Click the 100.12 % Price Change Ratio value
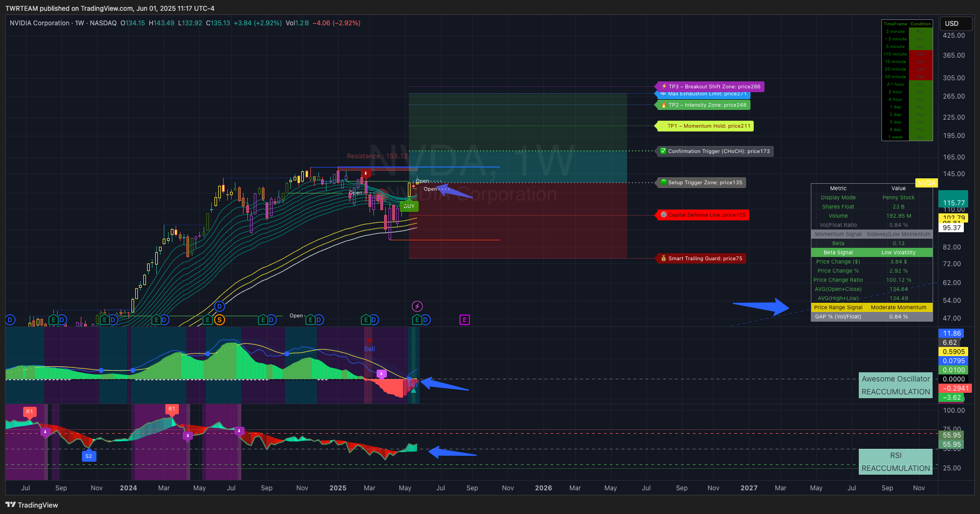The height and width of the screenshot is (514, 980). (x=899, y=280)
